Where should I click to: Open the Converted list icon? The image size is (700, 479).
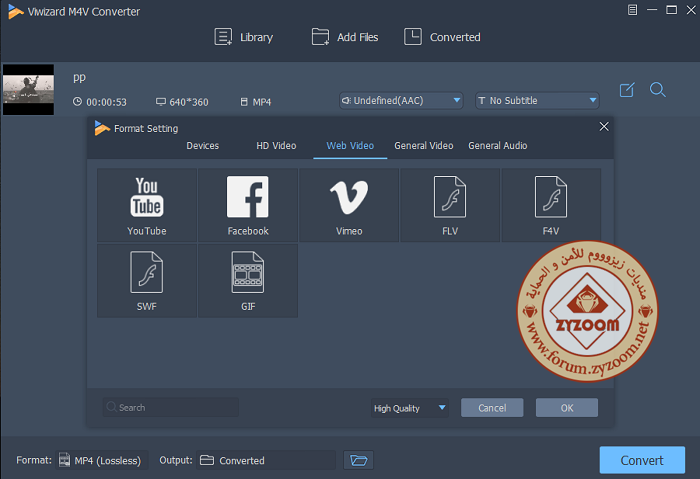pyautogui.click(x=412, y=37)
